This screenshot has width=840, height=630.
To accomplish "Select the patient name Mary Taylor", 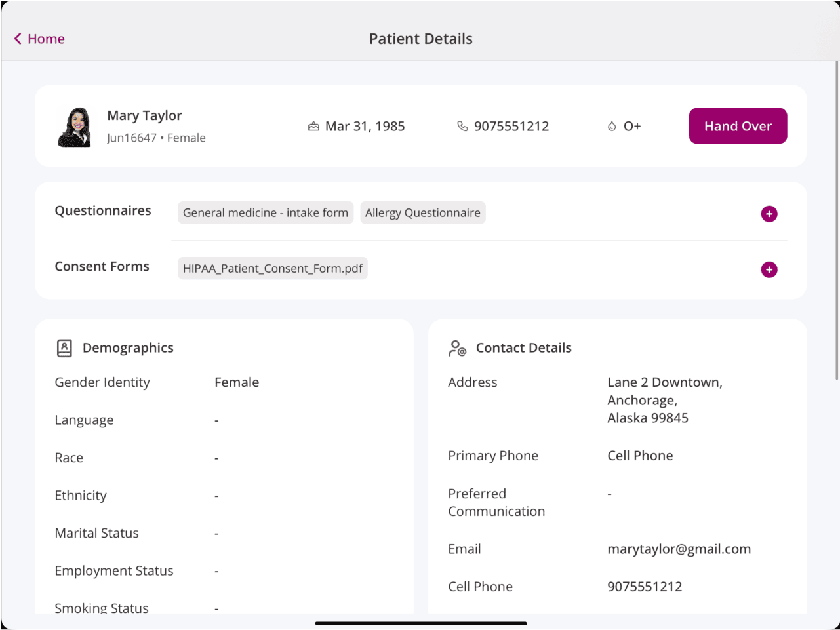I will pos(144,115).
